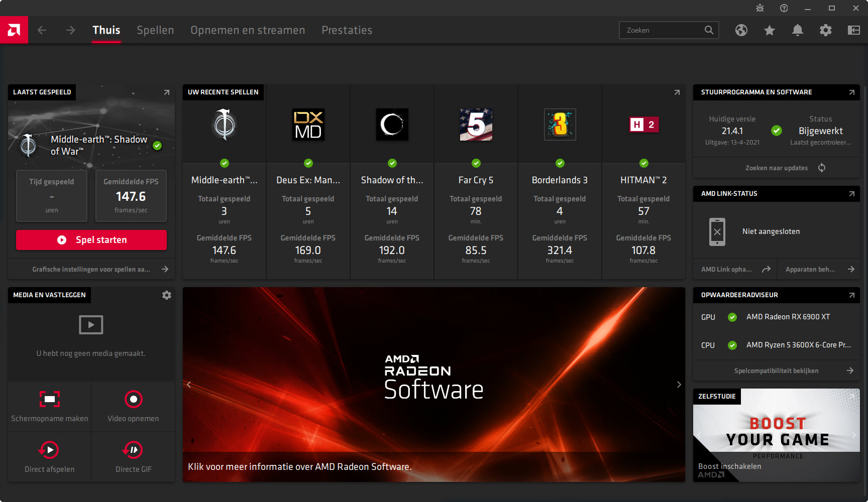868x502 pixels.
Task: Click Gemiddelde FPS 147.6 tile
Action: click(131, 196)
